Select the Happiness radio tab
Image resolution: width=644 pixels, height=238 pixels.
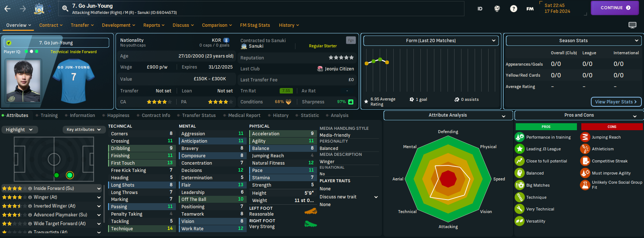118,116
